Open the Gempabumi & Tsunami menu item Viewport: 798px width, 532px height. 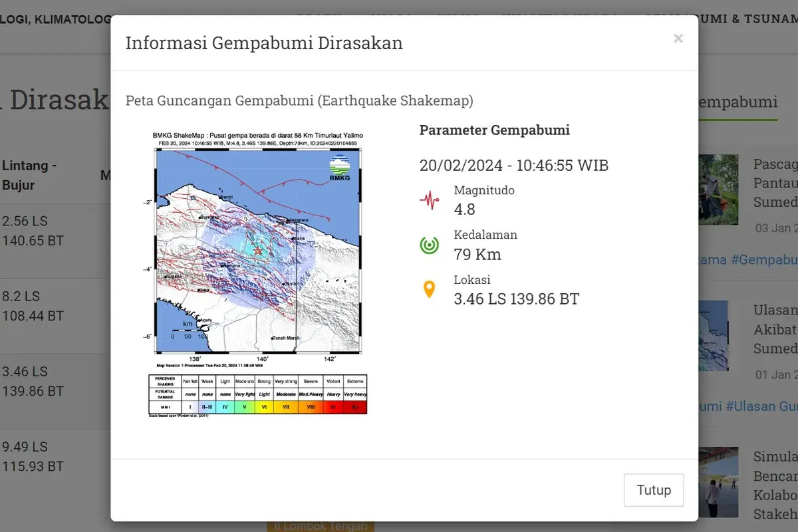click(748, 19)
